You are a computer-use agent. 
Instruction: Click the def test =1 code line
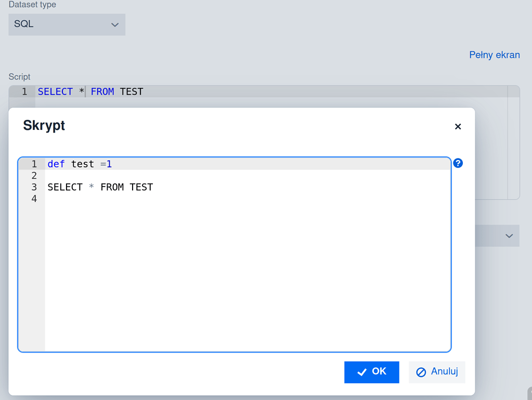(x=79, y=164)
